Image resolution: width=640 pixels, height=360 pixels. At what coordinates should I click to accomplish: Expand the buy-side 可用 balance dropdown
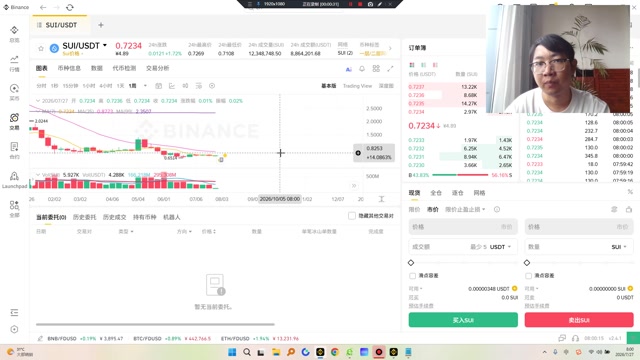[416, 289]
